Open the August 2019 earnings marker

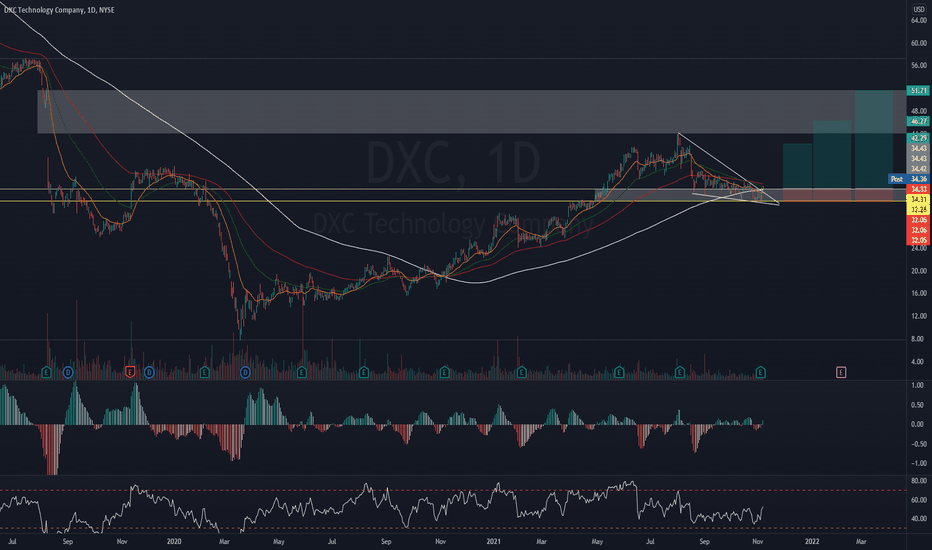click(x=46, y=373)
